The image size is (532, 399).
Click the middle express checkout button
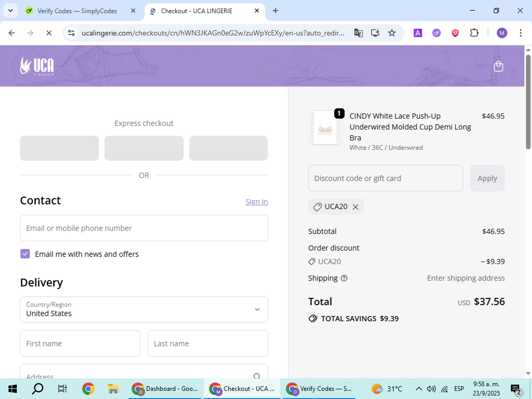pyautogui.click(x=144, y=148)
